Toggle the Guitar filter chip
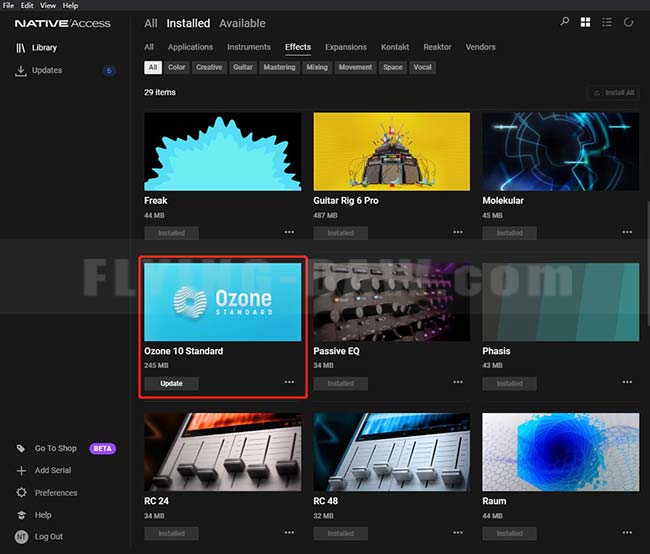The image size is (650, 554). coord(243,67)
